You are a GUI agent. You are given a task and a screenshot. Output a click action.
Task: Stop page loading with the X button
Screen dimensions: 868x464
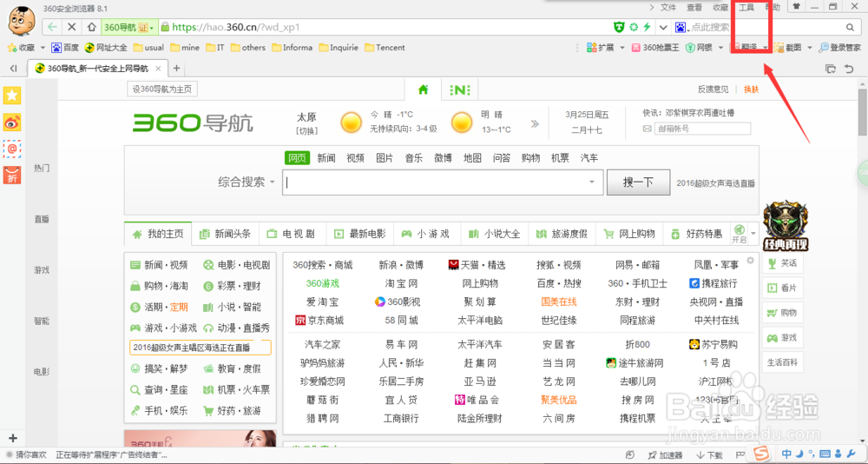[71, 27]
